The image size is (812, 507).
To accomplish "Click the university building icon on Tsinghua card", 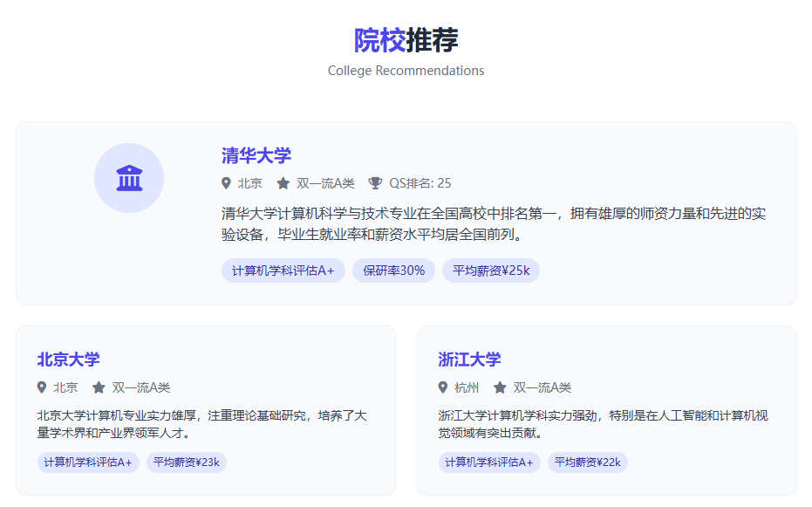I will pyautogui.click(x=128, y=178).
